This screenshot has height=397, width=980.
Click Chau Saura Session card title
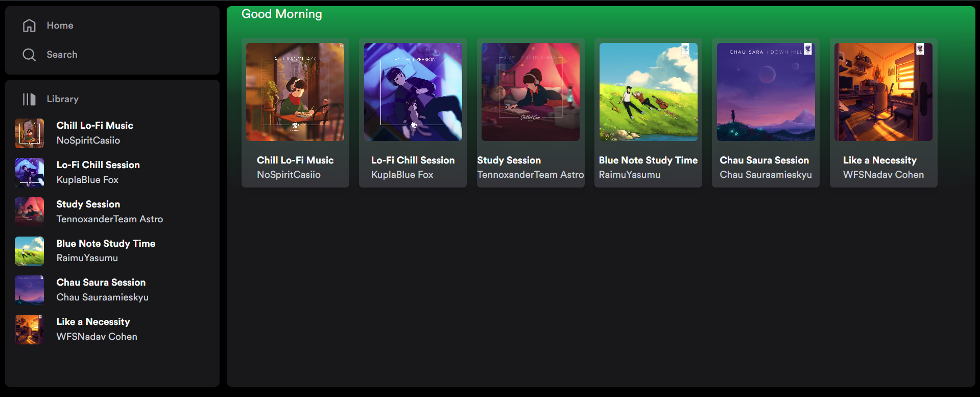pos(764,160)
